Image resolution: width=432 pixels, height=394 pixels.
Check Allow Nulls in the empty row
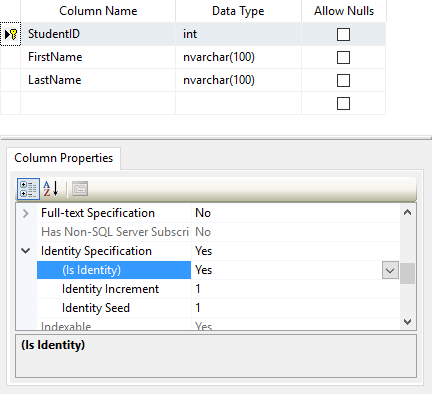point(343,103)
